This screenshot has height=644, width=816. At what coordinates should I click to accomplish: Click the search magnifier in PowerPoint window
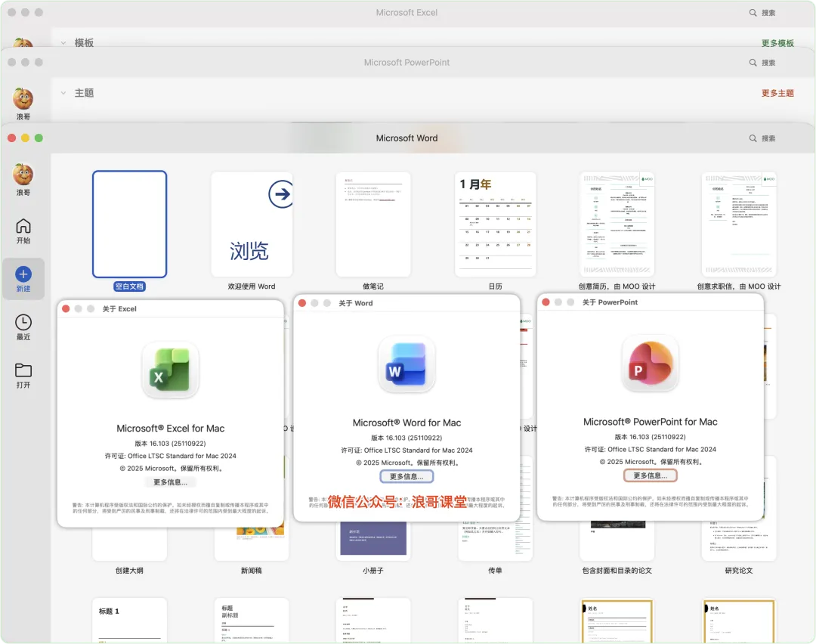[753, 63]
